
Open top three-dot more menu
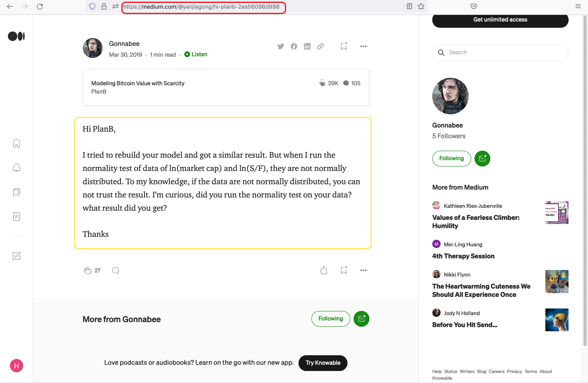[x=364, y=46]
